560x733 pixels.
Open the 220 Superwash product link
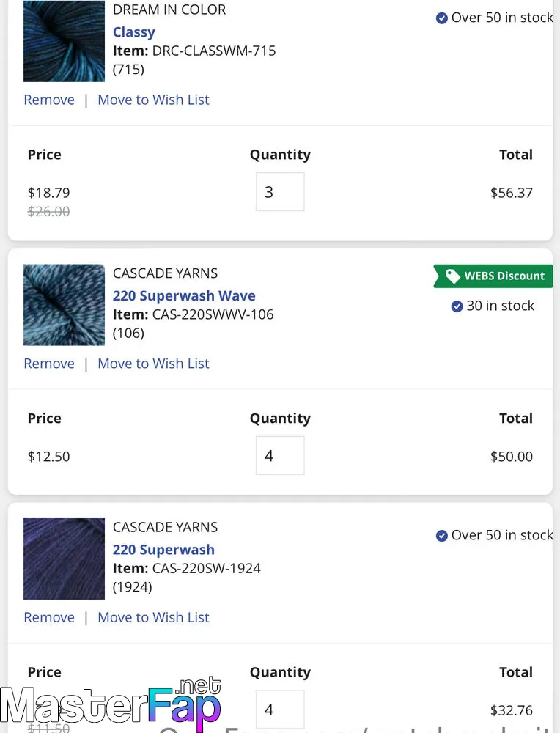163,549
